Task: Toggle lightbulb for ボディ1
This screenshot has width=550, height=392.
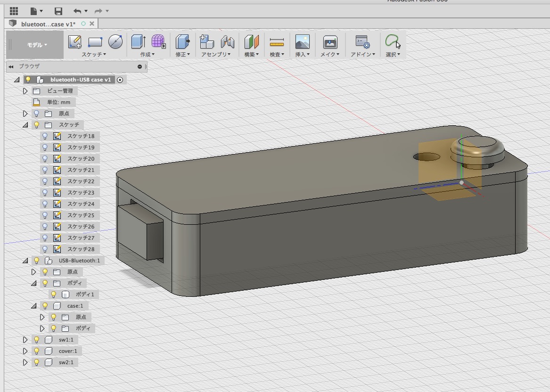Action: [54, 294]
